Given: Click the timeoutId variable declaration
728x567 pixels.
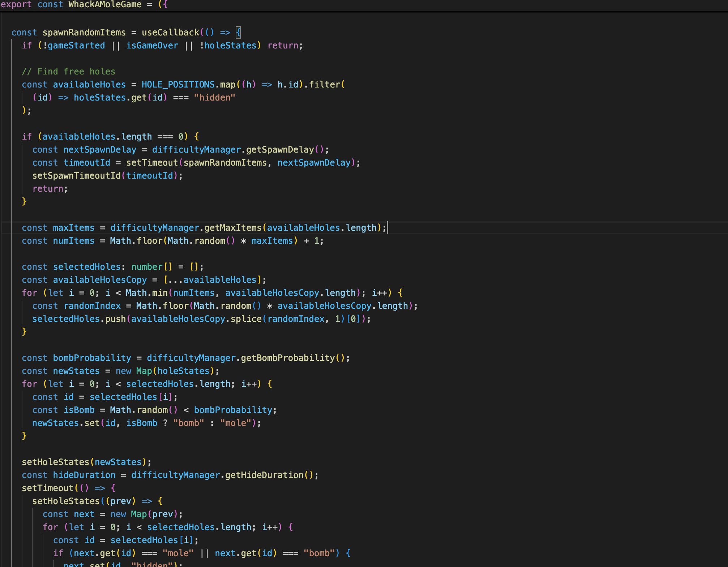Looking at the screenshot, I should [x=87, y=163].
